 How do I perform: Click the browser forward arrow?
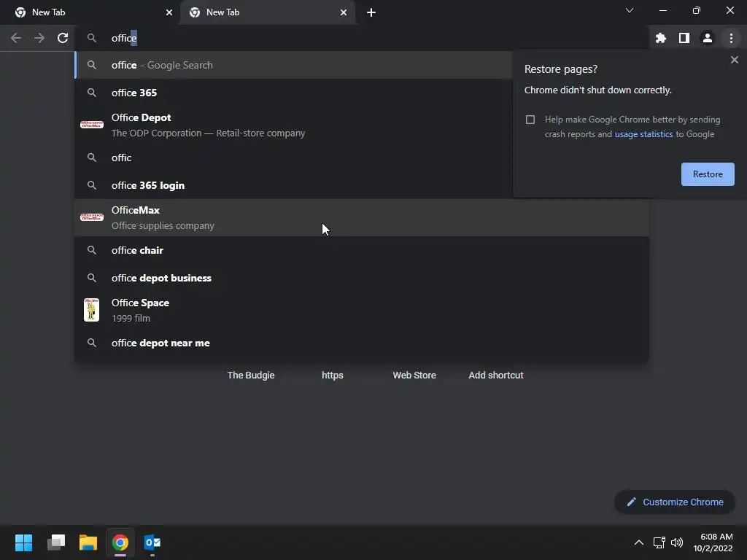point(39,38)
